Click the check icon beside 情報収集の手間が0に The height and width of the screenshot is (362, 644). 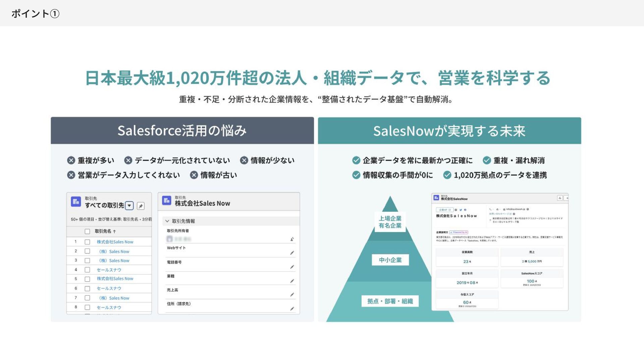coord(356,175)
